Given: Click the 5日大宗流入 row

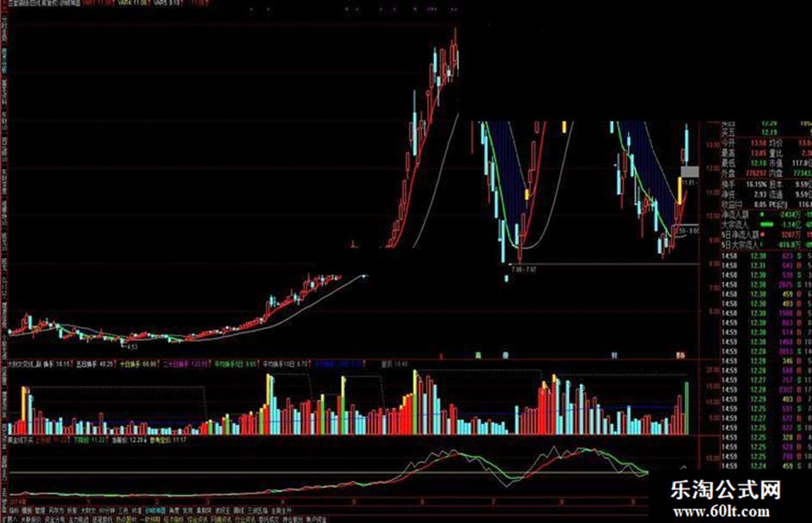Looking at the screenshot, I should (x=766, y=245).
